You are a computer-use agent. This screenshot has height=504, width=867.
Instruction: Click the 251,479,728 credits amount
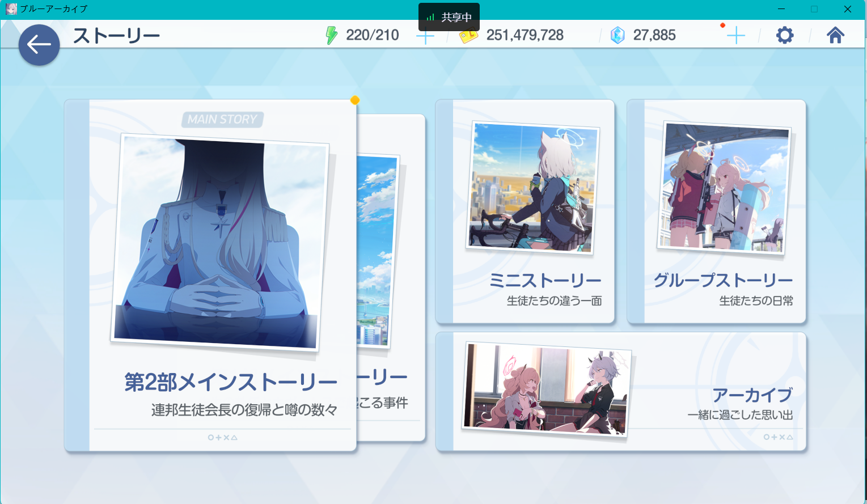(x=525, y=36)
